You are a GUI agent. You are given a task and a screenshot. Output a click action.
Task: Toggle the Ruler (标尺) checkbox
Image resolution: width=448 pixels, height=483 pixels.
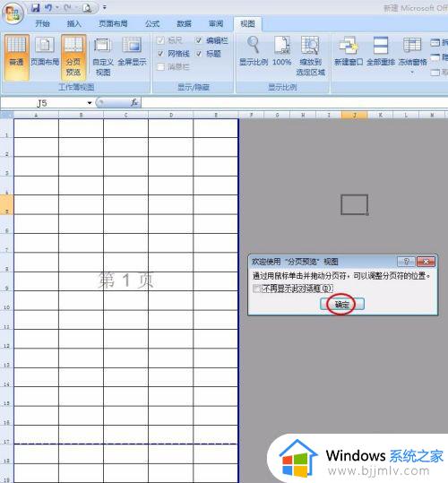coord(160,40)
